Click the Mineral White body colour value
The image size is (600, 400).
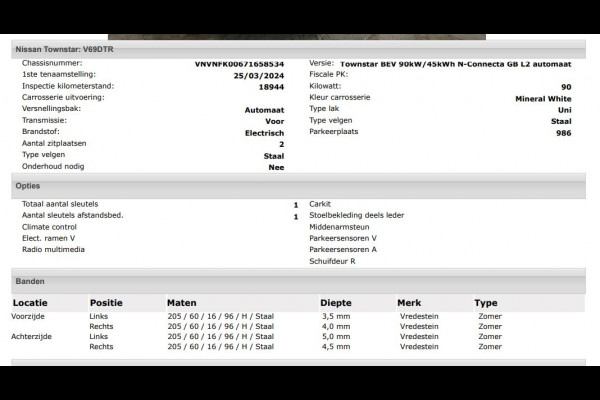(543, 99)
